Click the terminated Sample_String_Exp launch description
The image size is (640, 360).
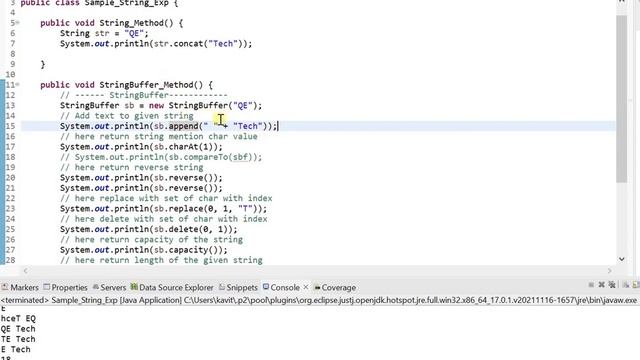click(318, 300)
